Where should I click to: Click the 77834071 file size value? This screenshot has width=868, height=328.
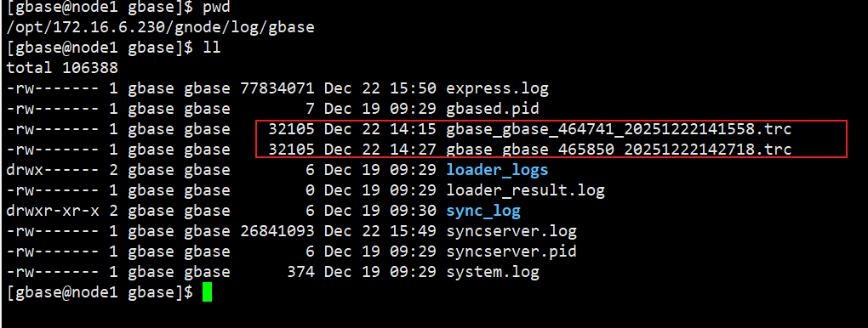click(x=277, y=88)
